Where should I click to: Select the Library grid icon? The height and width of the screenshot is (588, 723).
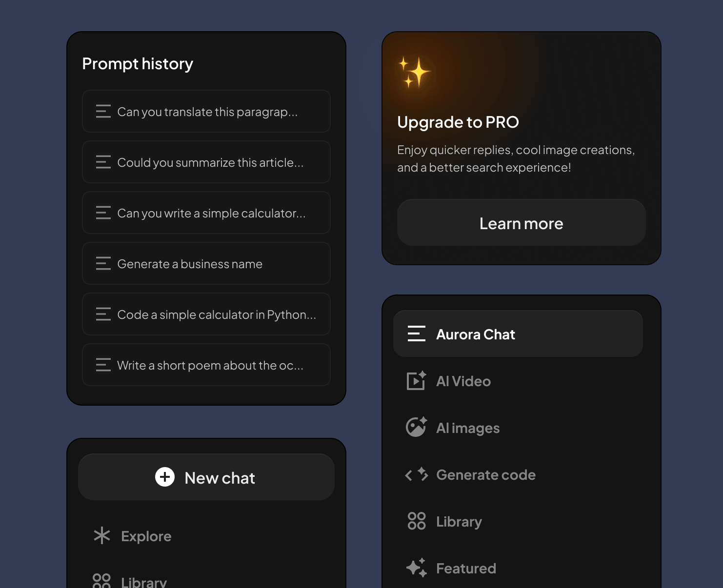click(415, 521)
